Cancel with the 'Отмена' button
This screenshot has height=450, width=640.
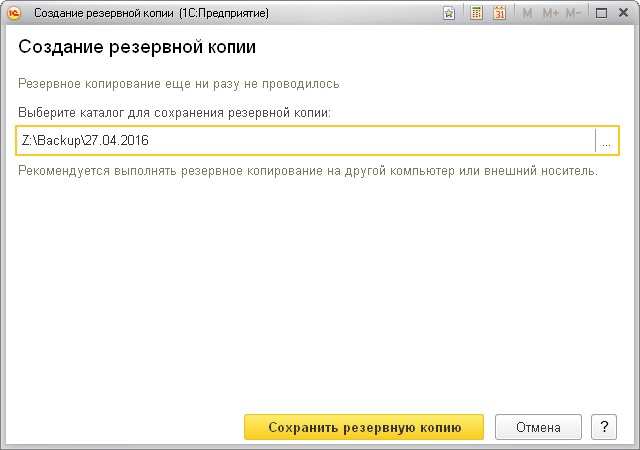(x=538, y=427)
